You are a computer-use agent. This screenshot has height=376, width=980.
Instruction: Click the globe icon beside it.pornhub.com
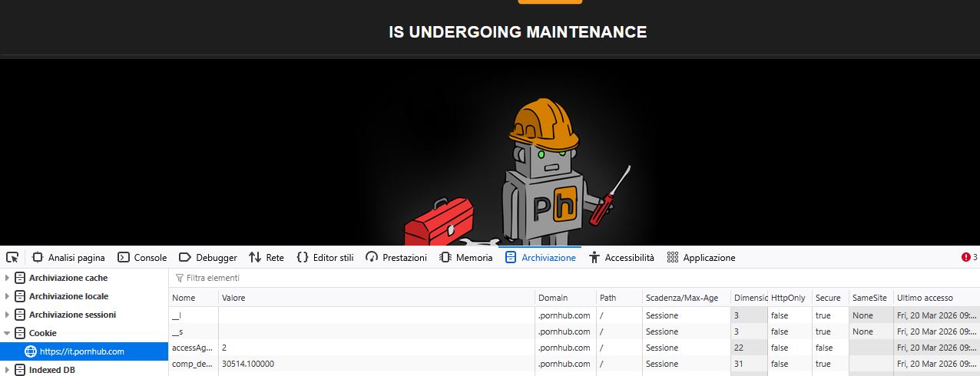(31, 351)
